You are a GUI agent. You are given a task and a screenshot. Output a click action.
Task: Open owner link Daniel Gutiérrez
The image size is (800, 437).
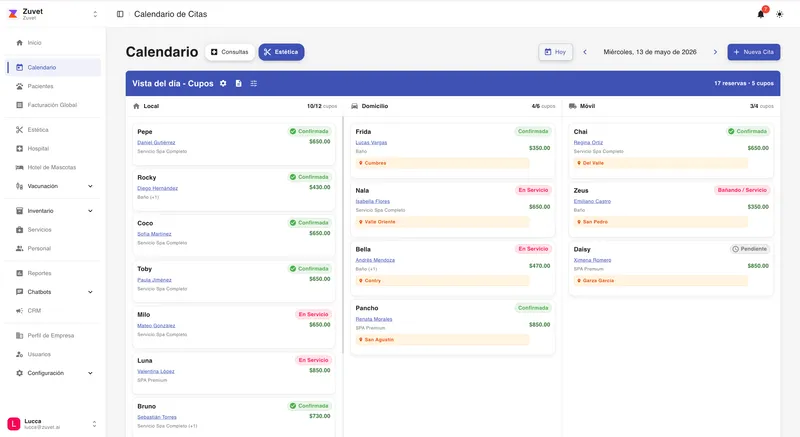coord(156,142)
